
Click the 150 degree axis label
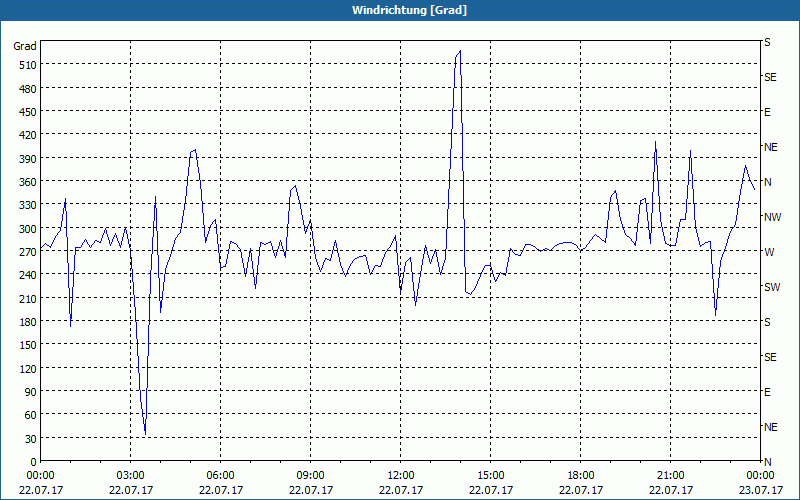pos(28,346)
